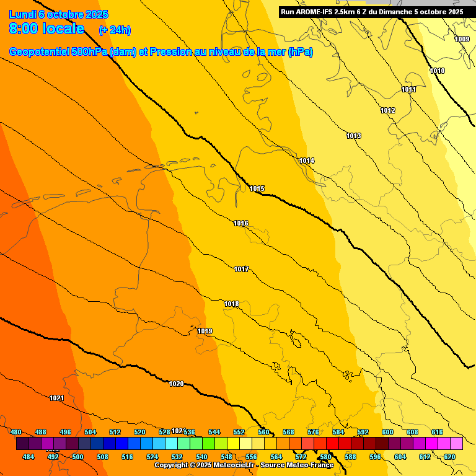Click the 1012 contour value
The image size is (476, 476).
click(388, 110)
